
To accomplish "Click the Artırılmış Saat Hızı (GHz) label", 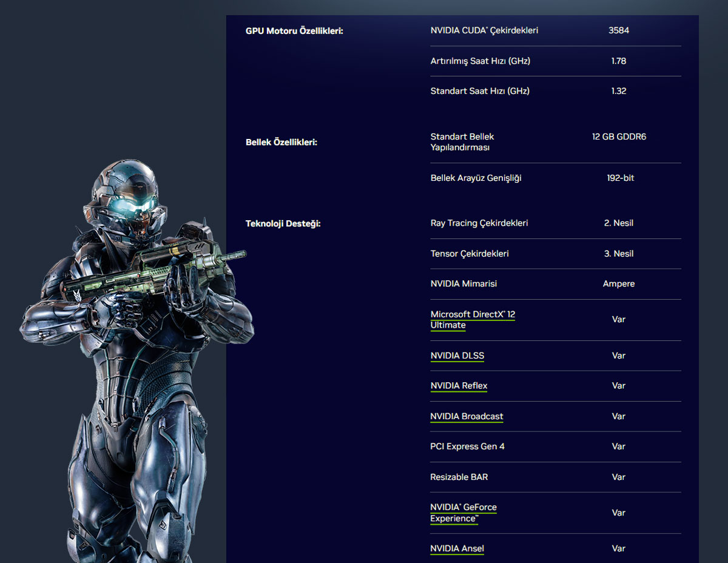I will 480,61.
